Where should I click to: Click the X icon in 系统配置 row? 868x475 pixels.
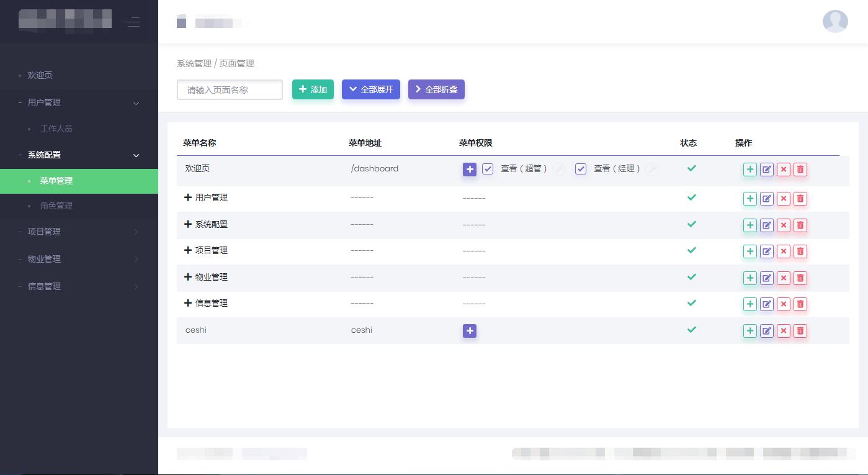(784, 225)
